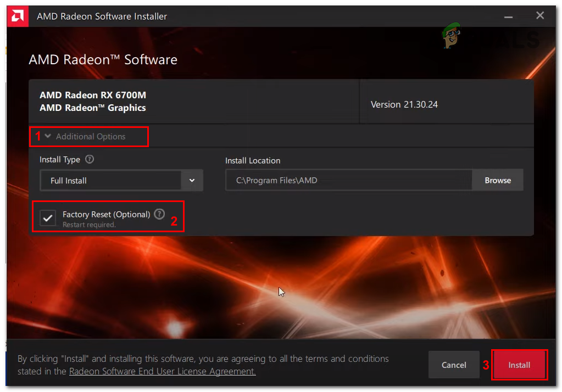Click the Version 21.30.24 panel
This screenshot has height=392, width=562.
[x=446, y=104]
